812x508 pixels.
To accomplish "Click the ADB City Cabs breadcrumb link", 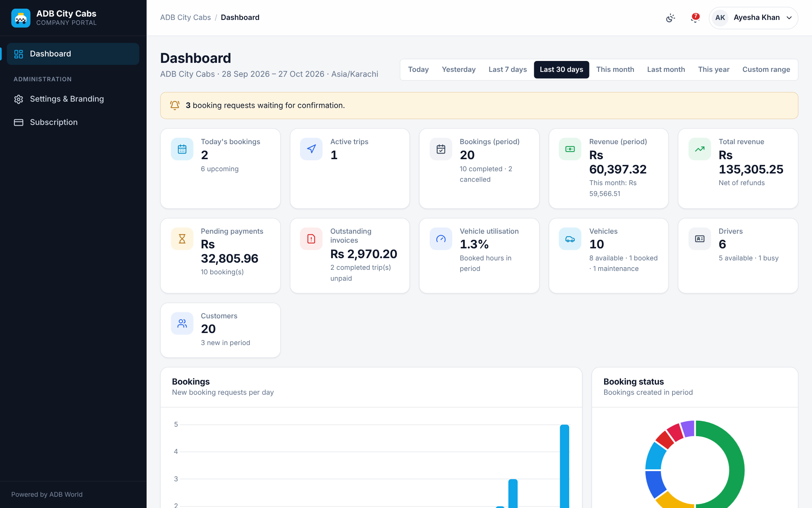I will [185, 17].
